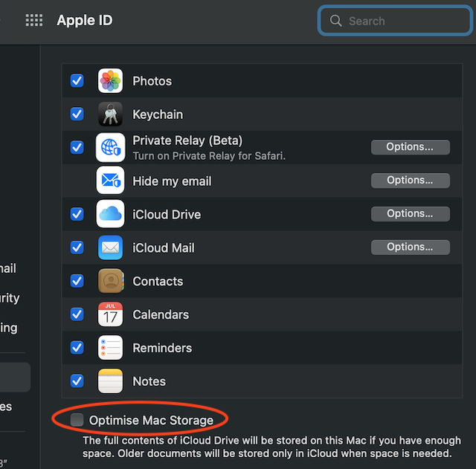Focus the Search input field
476x469 pixels.
tap(395, 21)
